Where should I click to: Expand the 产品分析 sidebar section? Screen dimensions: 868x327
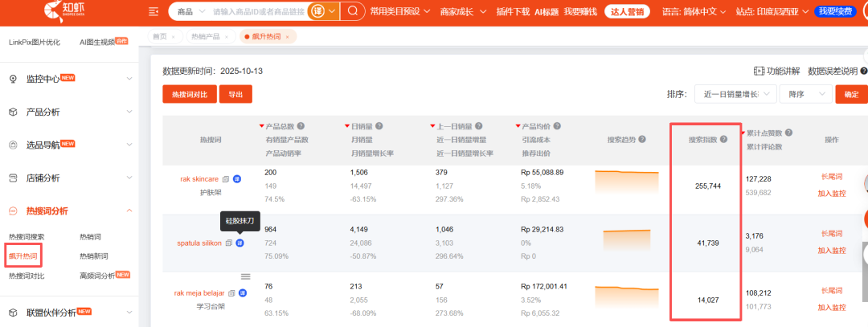(x=129, y=112)
